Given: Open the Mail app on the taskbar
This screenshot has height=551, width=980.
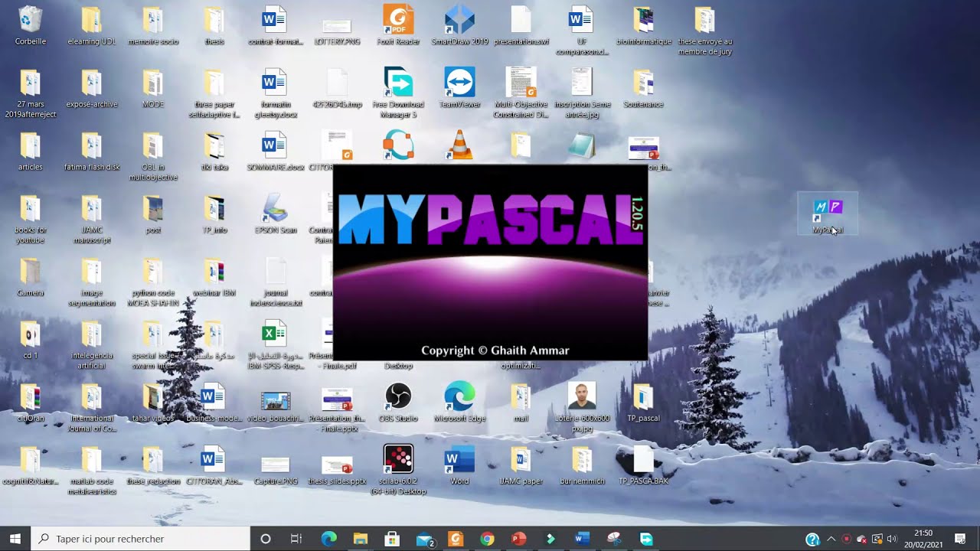Looking at the screenshot, I should 424,539.
